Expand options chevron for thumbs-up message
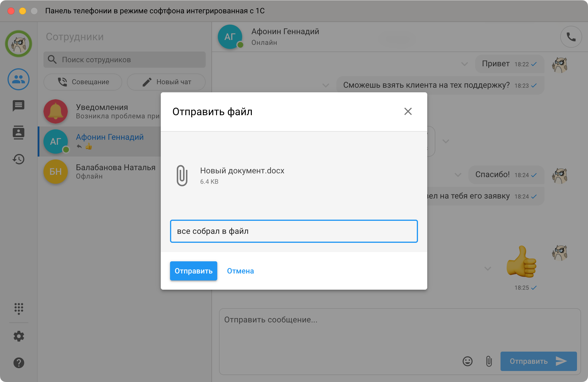Viewport: 588px width, 382px height. [488, 269]
